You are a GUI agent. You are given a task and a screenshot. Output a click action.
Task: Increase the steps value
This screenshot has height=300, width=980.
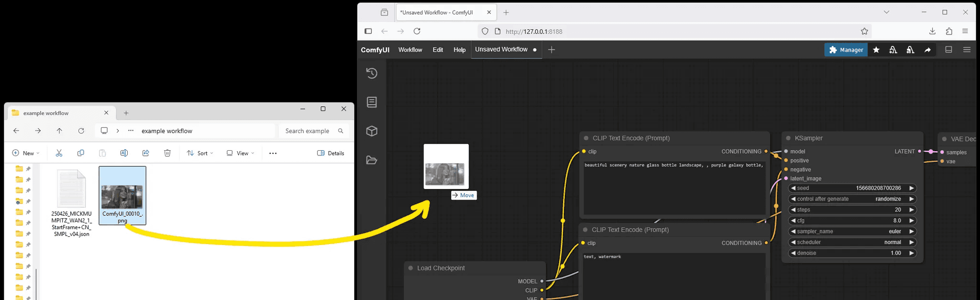point(912,210)
